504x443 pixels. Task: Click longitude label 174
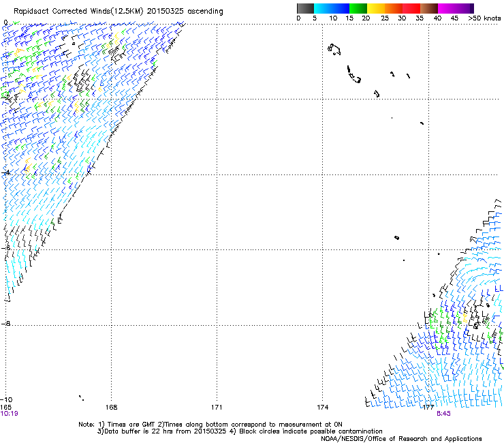click(x=322, y=407)
